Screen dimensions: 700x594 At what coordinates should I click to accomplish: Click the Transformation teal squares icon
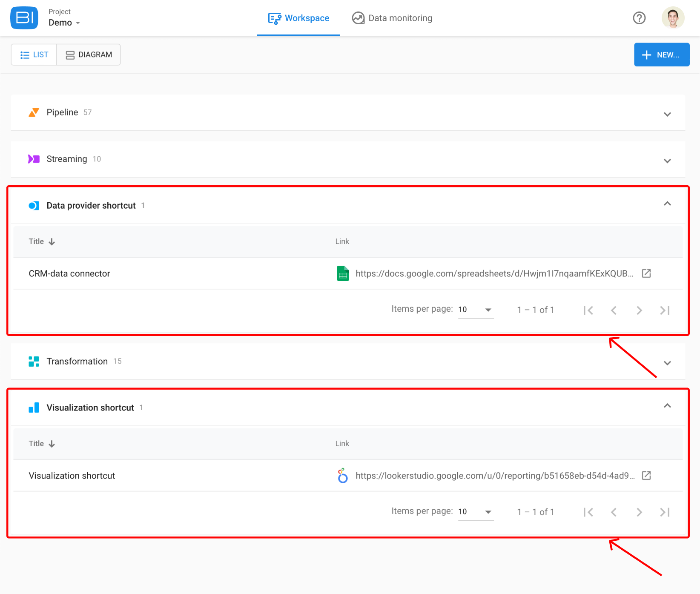coord(34,362)
